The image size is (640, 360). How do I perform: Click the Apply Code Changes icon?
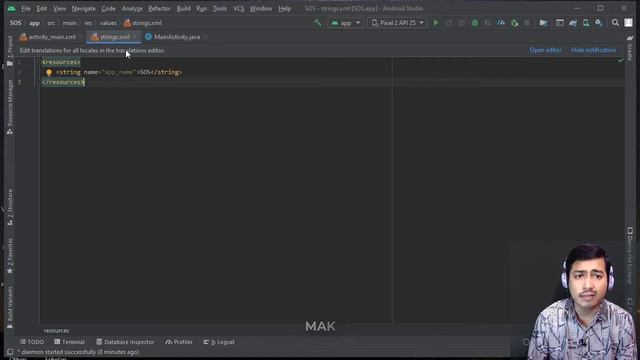[x=462, y=23]
